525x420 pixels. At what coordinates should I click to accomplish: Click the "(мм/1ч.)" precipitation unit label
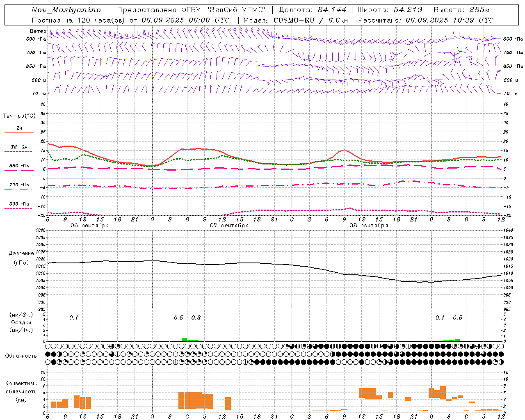click(21, 330)
